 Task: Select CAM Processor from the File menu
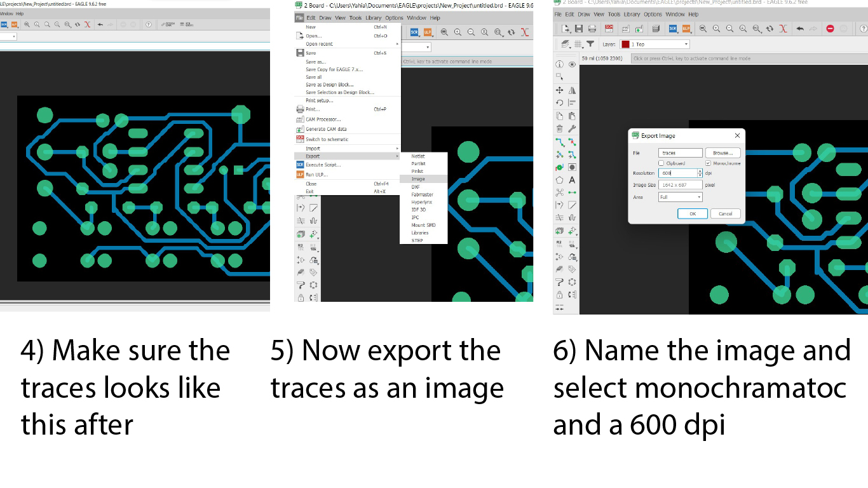click(x=323, y=119)
